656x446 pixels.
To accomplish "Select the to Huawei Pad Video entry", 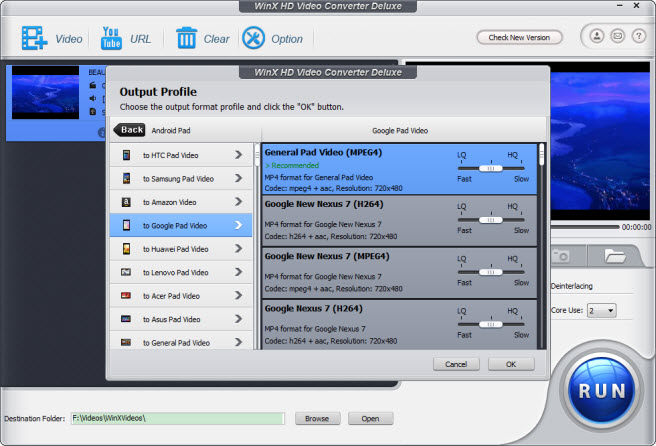I will click(181, 249).
